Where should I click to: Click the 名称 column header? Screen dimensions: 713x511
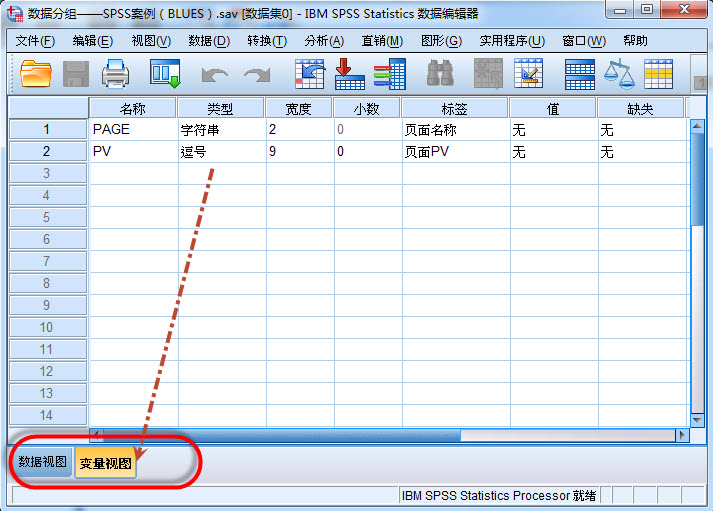(x=133, y=108)
